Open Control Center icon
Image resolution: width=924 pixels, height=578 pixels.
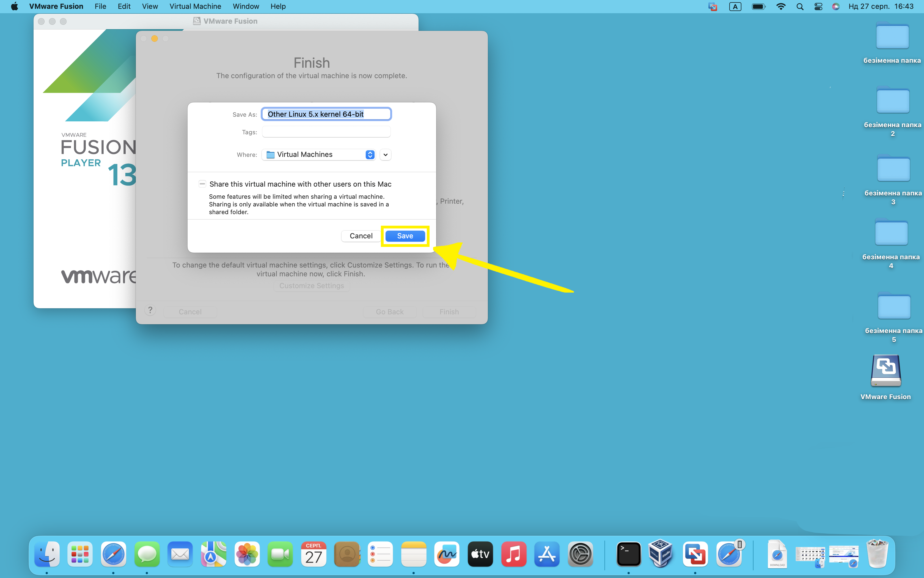818,7
